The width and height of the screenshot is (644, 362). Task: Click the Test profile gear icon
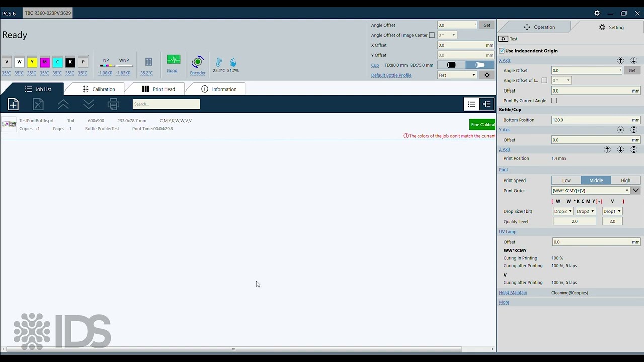click(x=503, y=39)
